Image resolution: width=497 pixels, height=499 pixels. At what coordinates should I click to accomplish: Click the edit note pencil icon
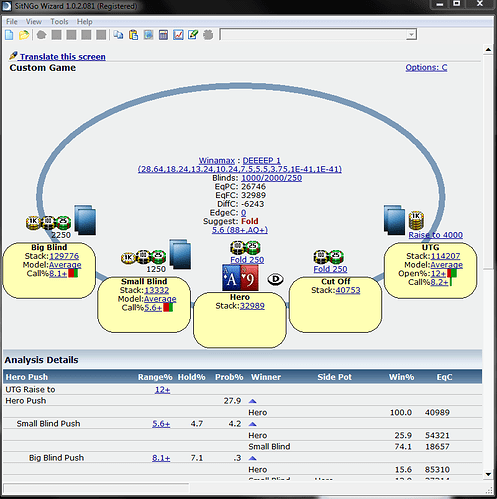[193, 35]
